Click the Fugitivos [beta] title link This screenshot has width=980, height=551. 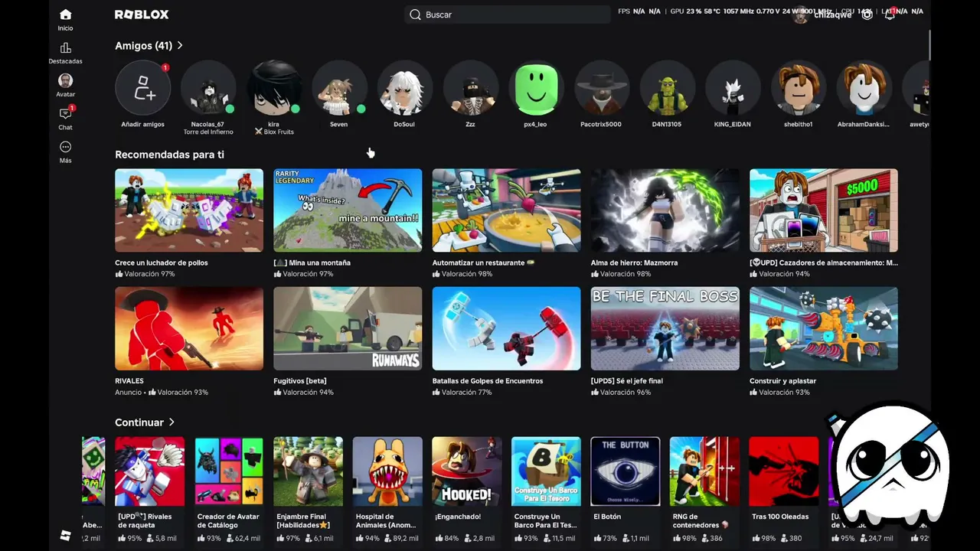pyautogui.click(x=300, y=381)
